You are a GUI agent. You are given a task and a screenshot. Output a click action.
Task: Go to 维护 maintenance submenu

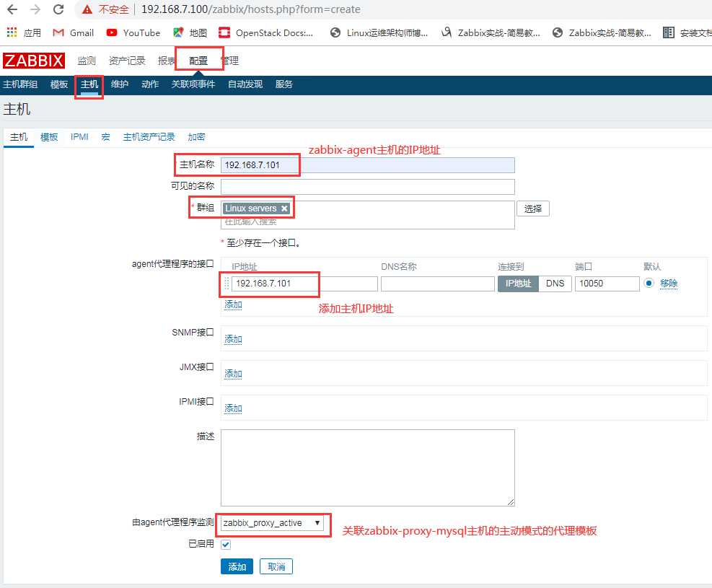pos(120,84)
